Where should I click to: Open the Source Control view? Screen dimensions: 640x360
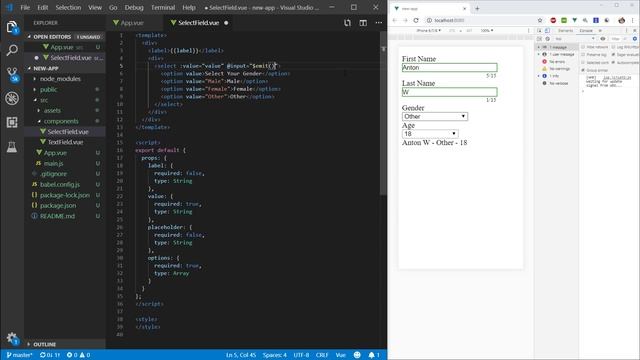click(x=12, y=74)
